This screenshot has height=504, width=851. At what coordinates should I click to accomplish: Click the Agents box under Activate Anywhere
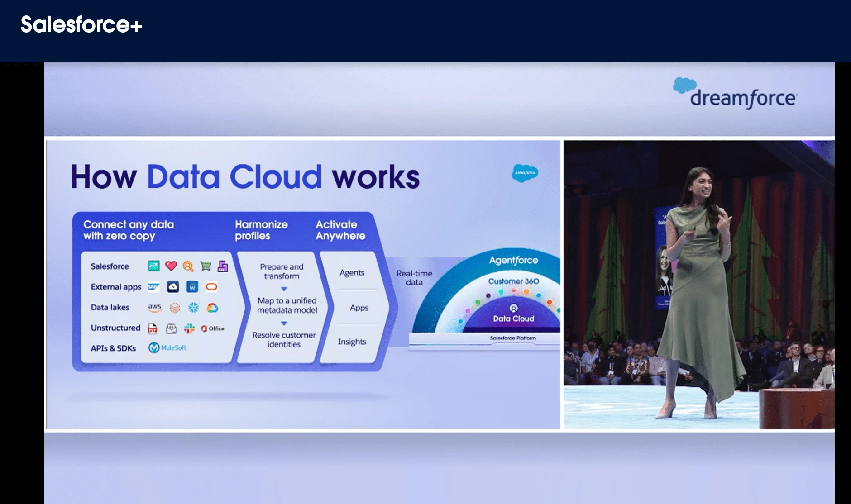click(x=352, y=273)
